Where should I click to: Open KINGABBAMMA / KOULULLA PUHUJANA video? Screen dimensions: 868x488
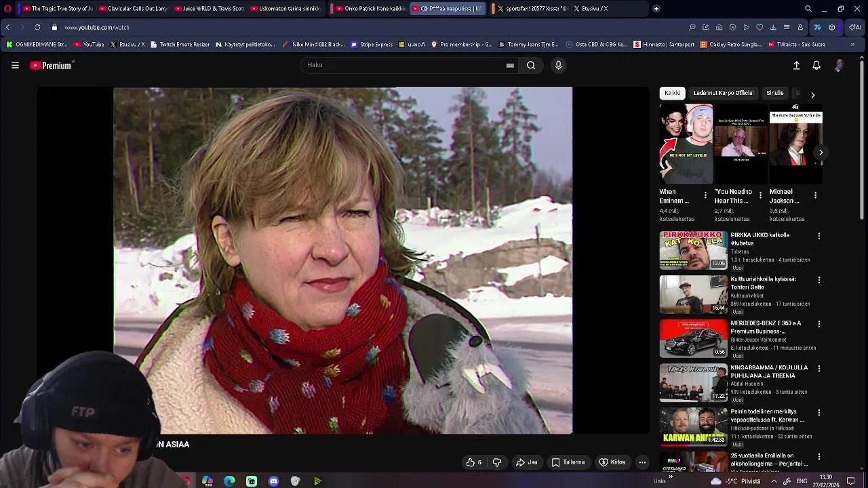(769, 371)
